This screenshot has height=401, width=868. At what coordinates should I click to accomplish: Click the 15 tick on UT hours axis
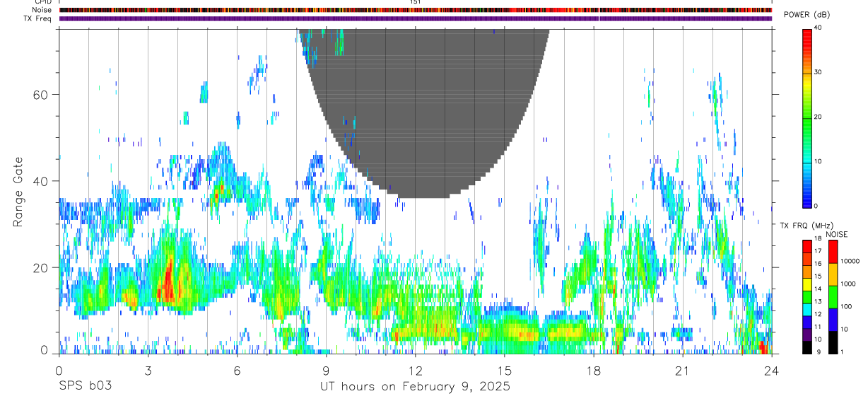[x=504, y=370]
